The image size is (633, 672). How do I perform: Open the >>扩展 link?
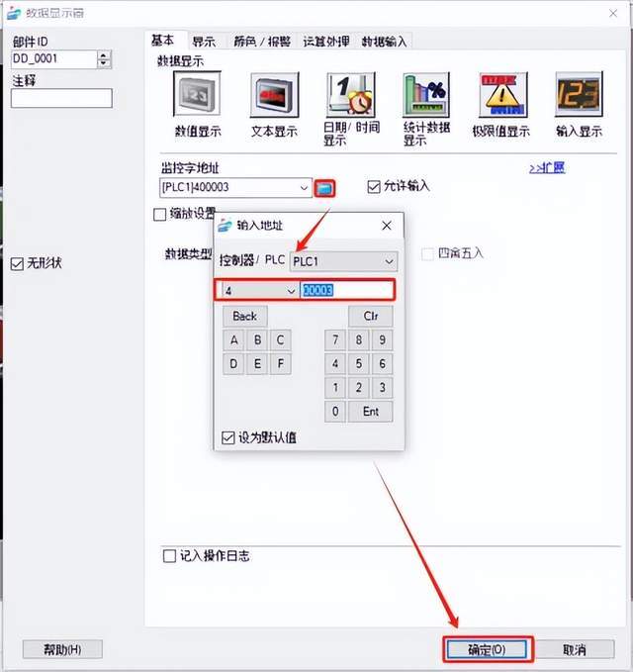pos(547,167)
